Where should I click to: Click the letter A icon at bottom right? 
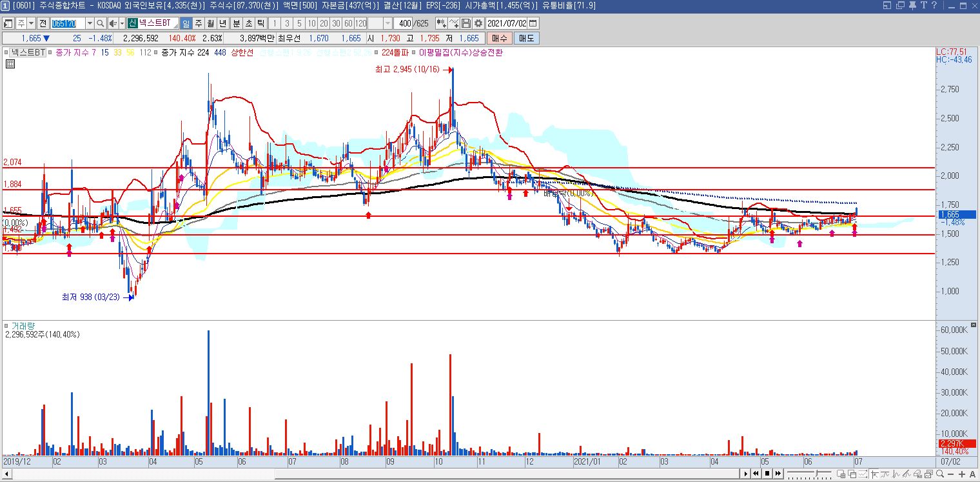tap(973, 474)
